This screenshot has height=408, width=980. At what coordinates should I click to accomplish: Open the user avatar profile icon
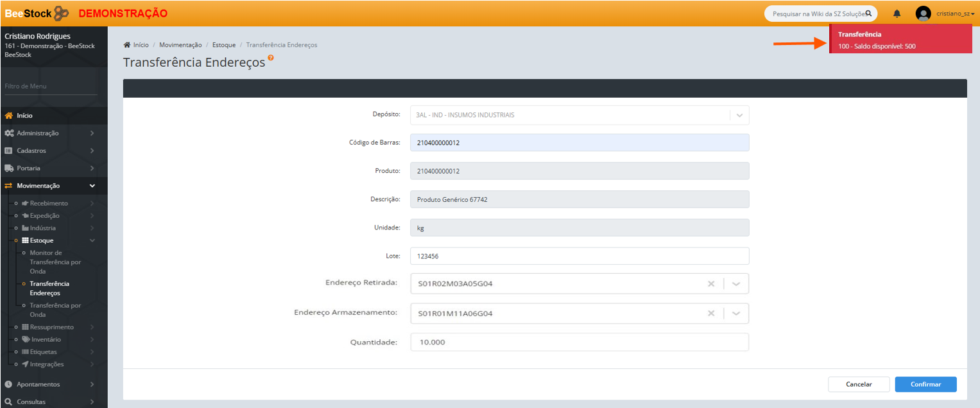pyautogui.click(x=923, y=13)
